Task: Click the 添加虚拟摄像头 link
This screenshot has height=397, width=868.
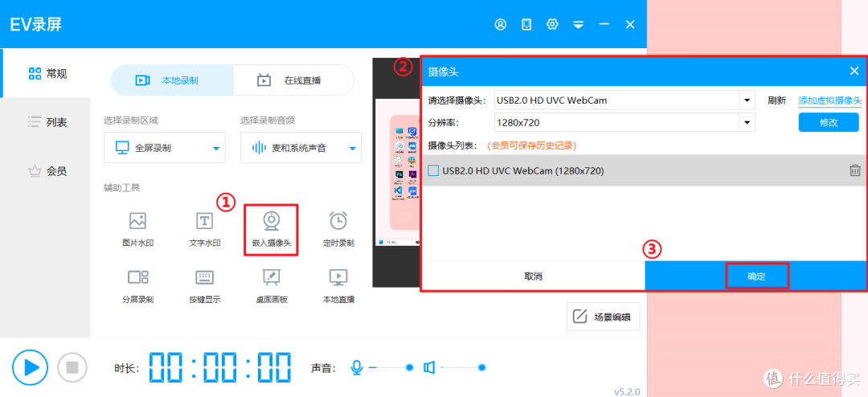Action: (829, 100)
